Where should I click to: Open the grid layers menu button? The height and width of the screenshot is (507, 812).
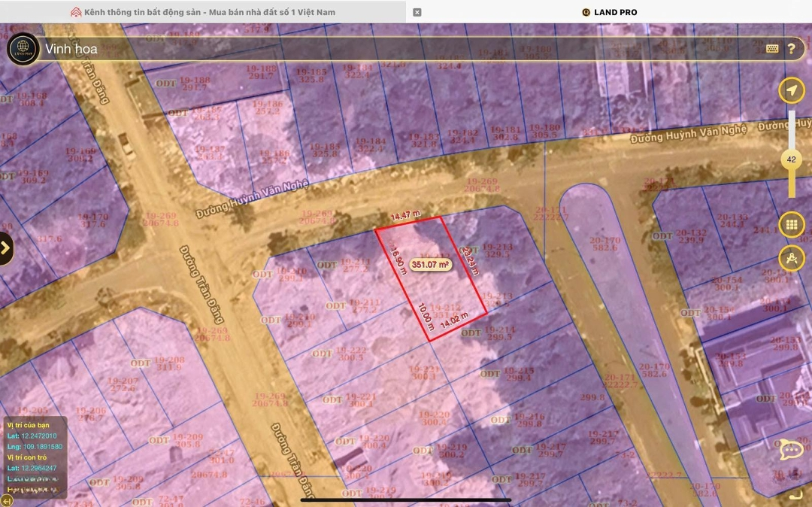(791, 224)
